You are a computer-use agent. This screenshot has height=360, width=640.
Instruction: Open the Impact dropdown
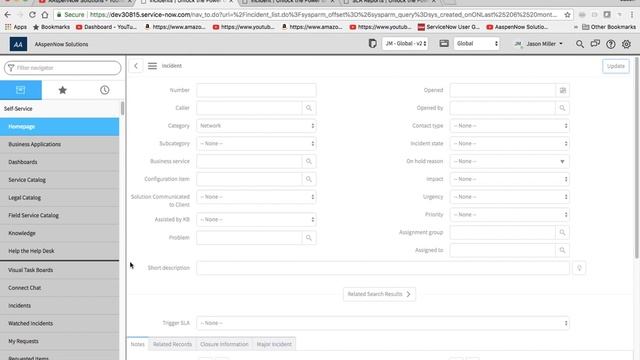(x=509, y=179)
